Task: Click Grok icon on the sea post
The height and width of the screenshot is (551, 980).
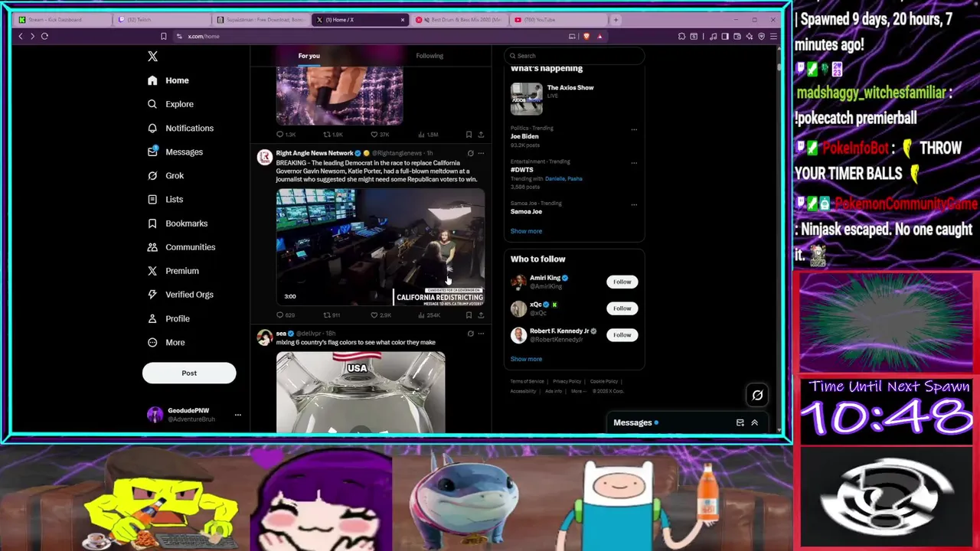Action: [x=470, y=334]
